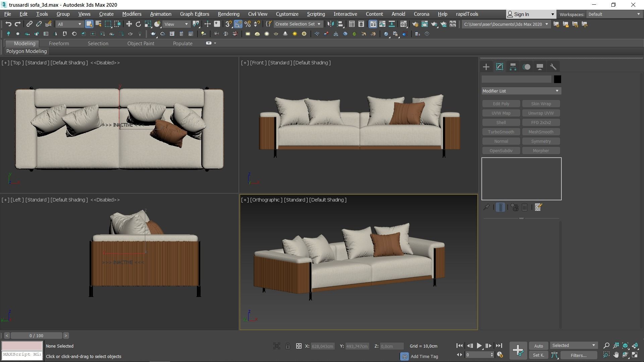Expand the Workspaces Default dropdown
This screenshot has height=362, width=644.
click(x=614, y=14)
